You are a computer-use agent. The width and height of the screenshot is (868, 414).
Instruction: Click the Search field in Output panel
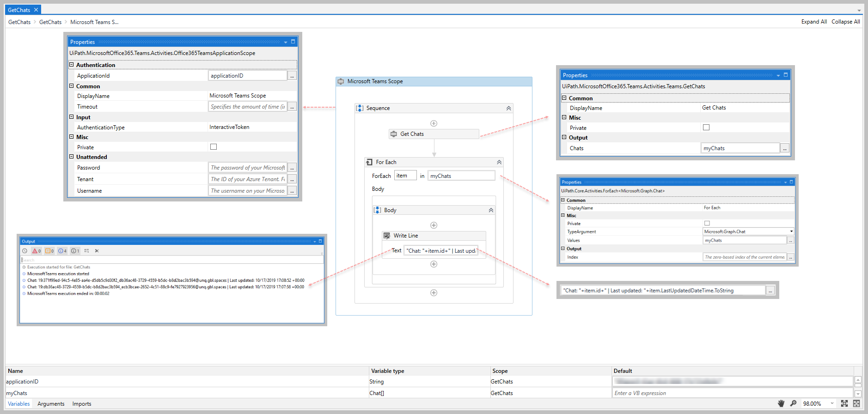click(172, 260)
